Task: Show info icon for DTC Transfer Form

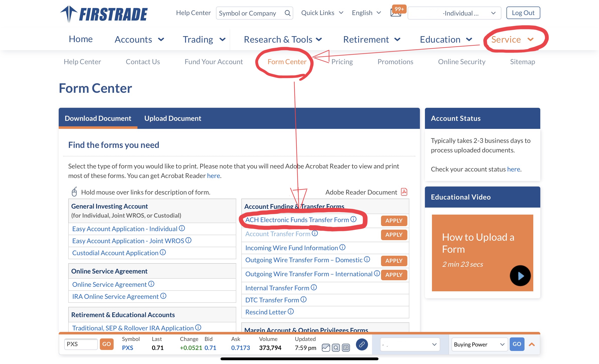Action: tap(304, 299)
